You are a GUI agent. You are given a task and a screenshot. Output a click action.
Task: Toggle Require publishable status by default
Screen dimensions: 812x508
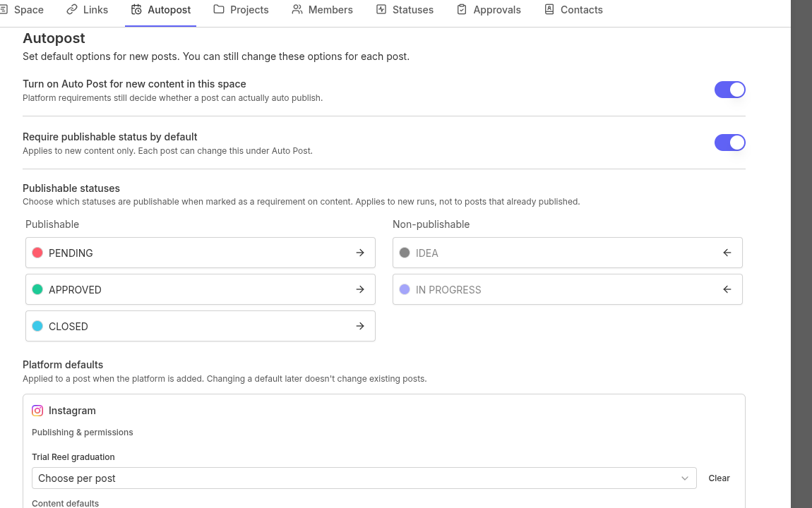click(x=729, y=143)
